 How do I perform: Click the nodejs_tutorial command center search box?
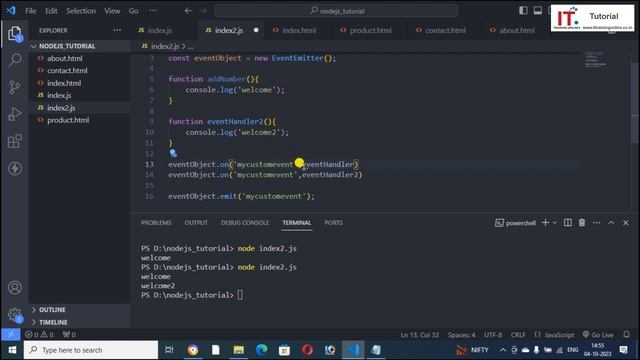point(336,11)
